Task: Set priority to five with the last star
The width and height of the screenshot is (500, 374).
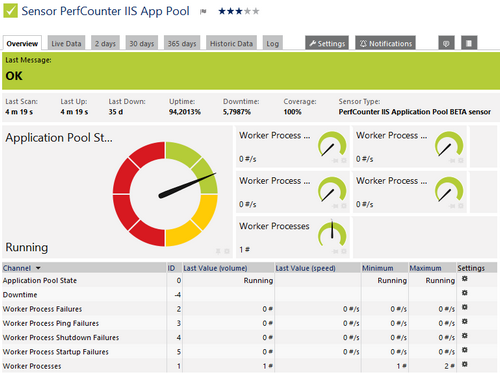Action: (255, 11)
